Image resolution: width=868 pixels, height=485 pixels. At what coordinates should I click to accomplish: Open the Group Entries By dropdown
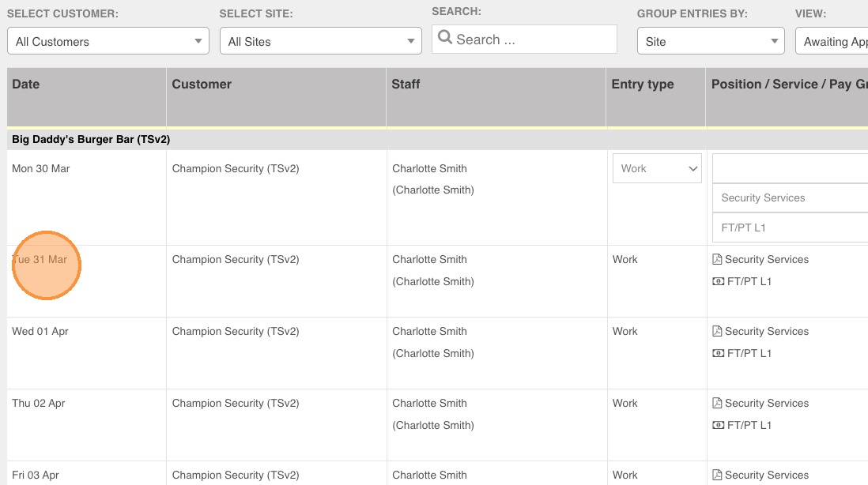pos(711,41)
